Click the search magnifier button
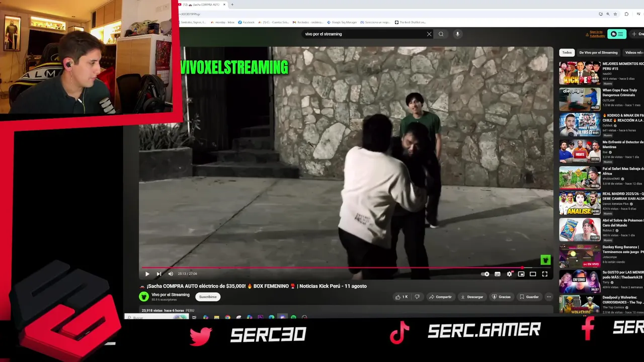This screenshot has height=362, width=644. click(441, 34)
